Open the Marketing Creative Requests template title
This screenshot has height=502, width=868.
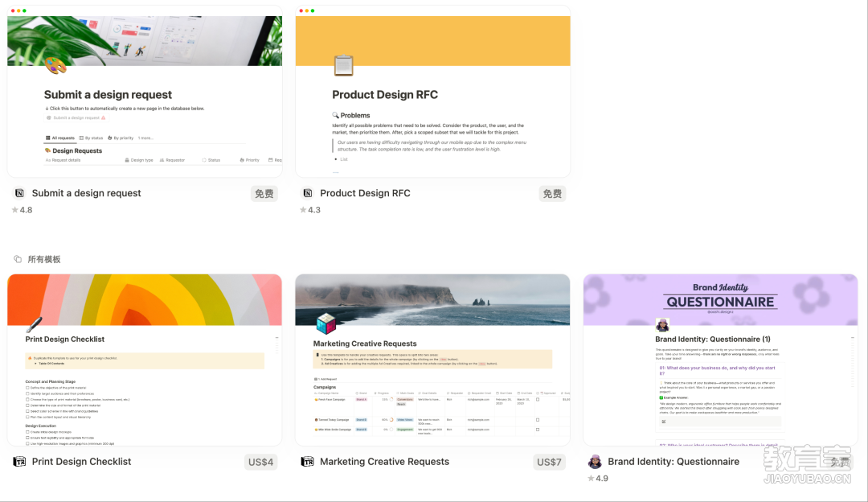point(385,462)
